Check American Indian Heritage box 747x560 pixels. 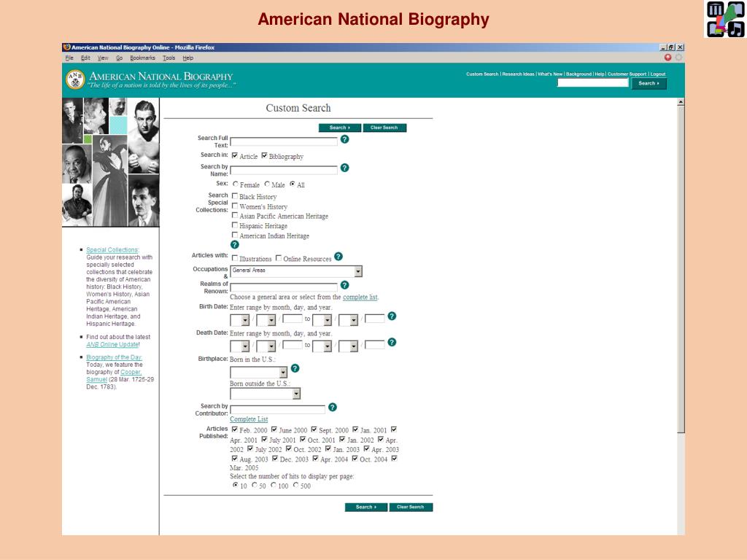234,235
